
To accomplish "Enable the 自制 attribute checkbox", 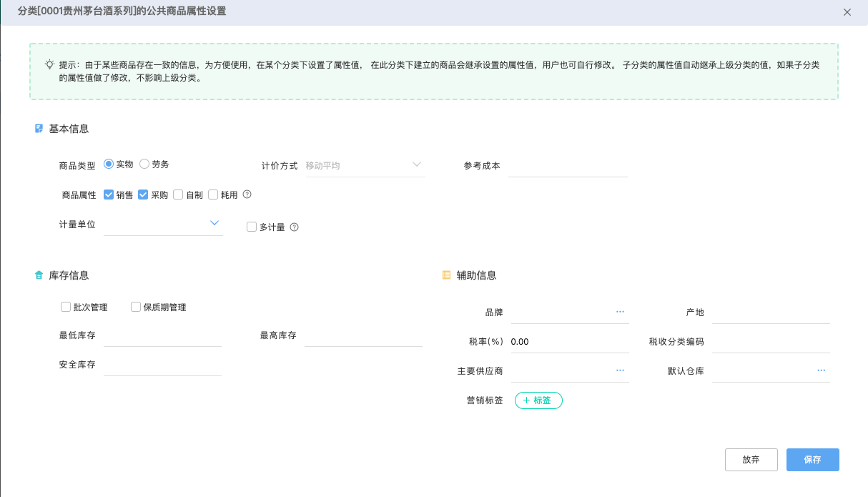I will tap(178, 195).
